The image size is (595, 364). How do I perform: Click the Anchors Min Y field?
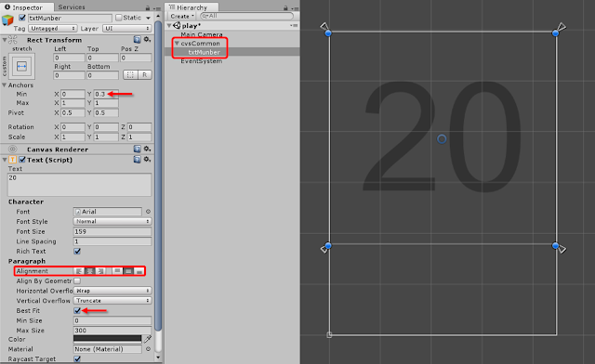pos(106,94)
